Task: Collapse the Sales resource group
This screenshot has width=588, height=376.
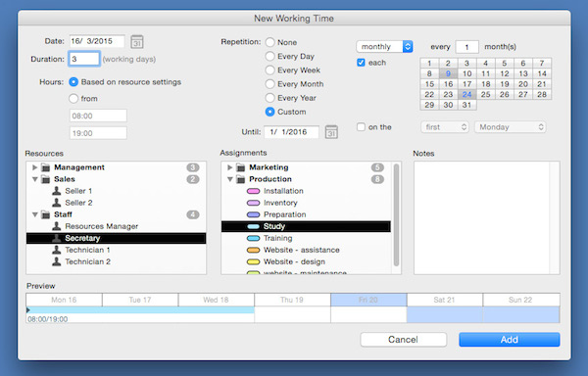Action: 34,179
